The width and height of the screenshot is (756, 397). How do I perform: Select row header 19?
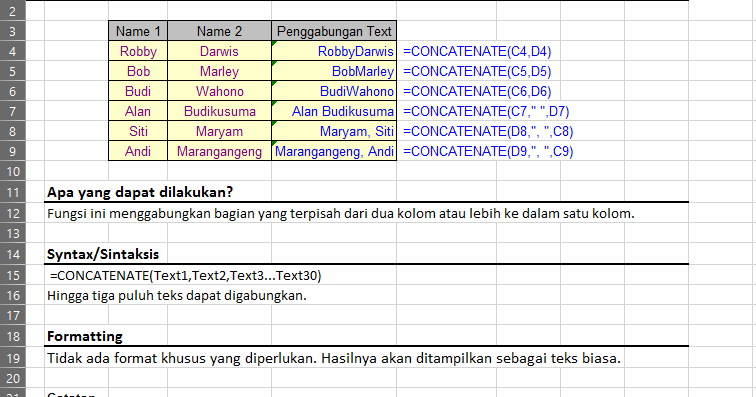coord(13,358)
